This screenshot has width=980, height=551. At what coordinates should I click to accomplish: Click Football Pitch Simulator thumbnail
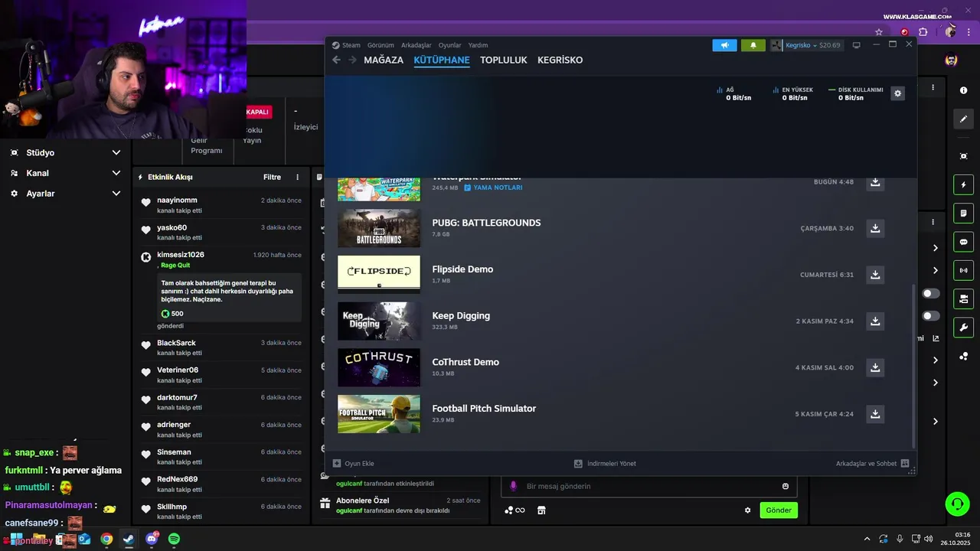(379, 414)
